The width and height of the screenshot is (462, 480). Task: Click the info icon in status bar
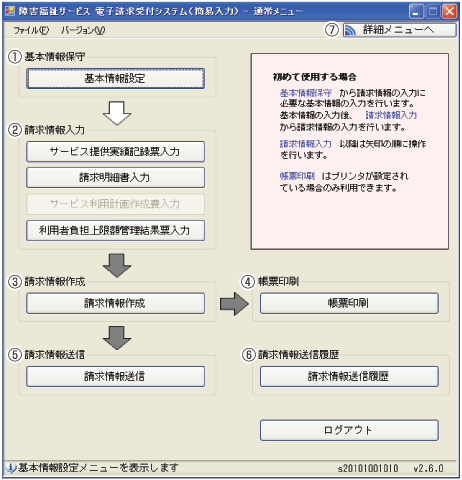[11, 468]
